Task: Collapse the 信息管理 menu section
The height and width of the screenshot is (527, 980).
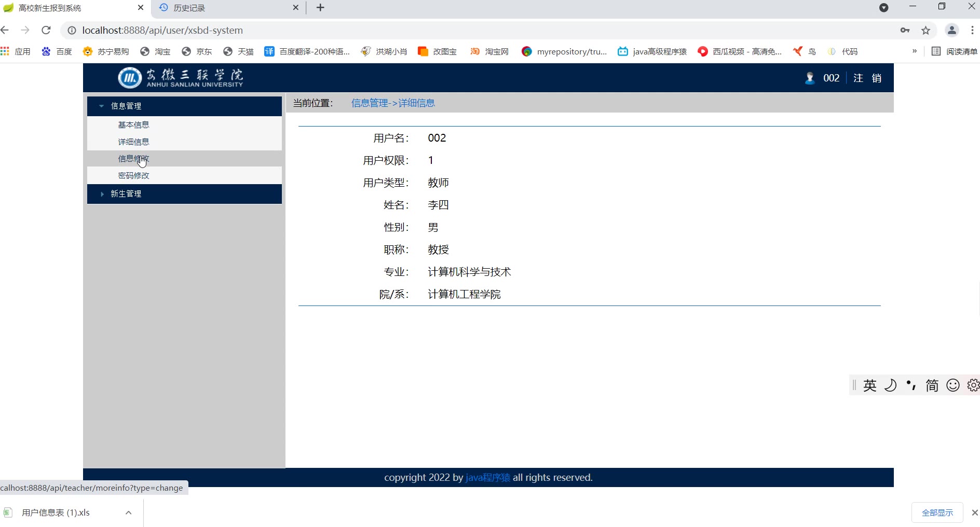Action: 184,106
